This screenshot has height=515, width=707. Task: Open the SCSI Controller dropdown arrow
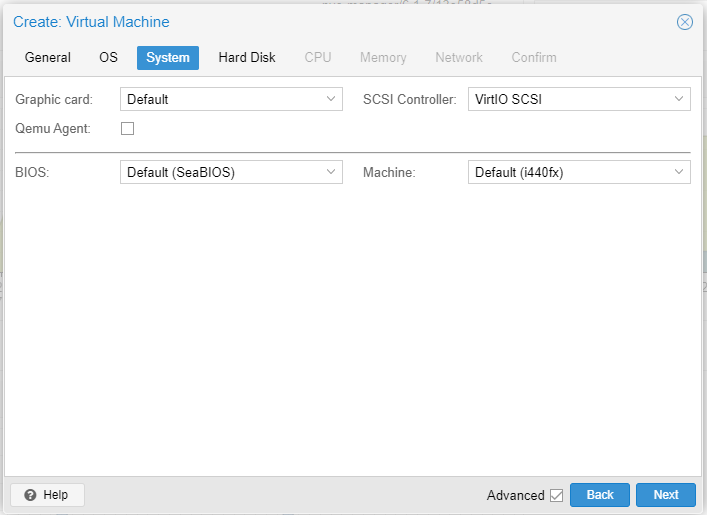(679, 99)
